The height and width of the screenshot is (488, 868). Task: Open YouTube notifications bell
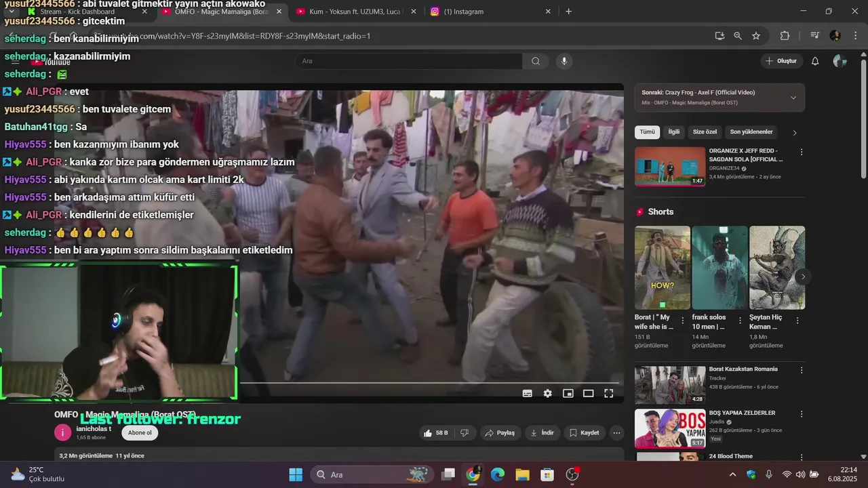click(815, 61)
